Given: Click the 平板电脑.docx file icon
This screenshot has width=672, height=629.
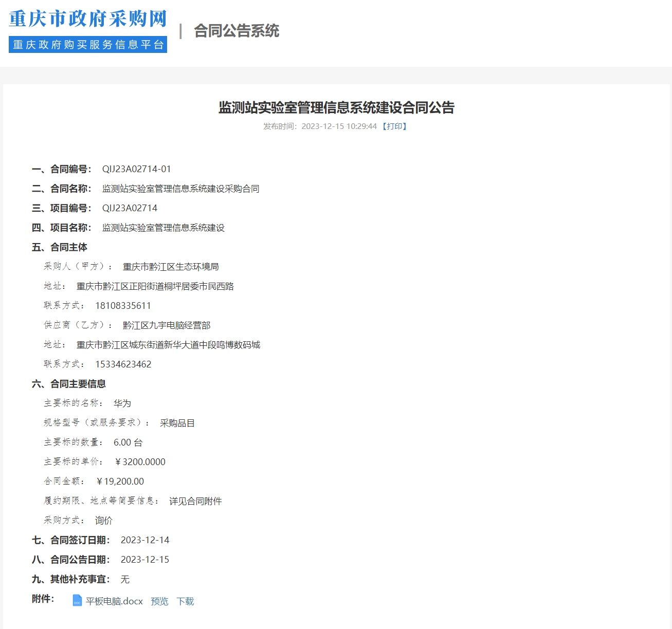Looking at the screenshot, I should 77,600.
